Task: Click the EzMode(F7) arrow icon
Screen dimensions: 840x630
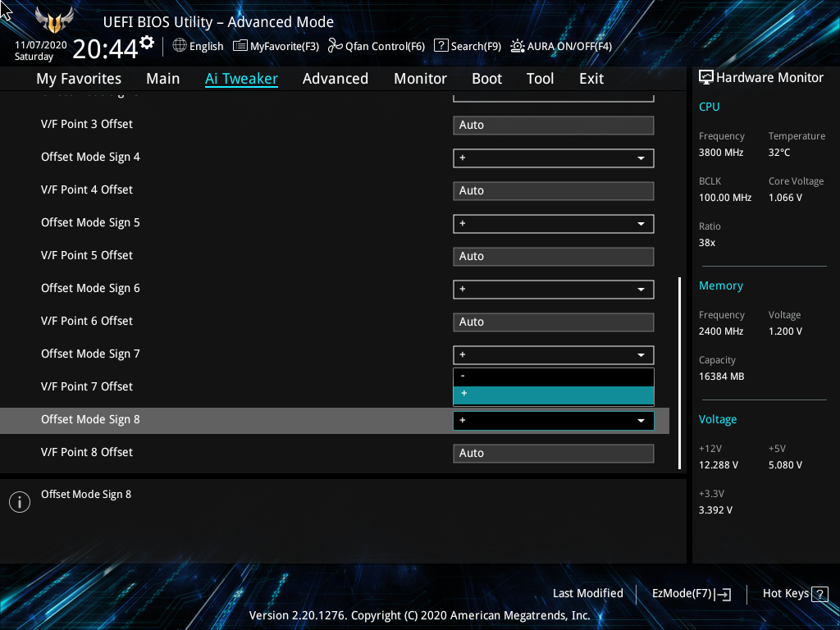Action: click(x=723, y=594)
